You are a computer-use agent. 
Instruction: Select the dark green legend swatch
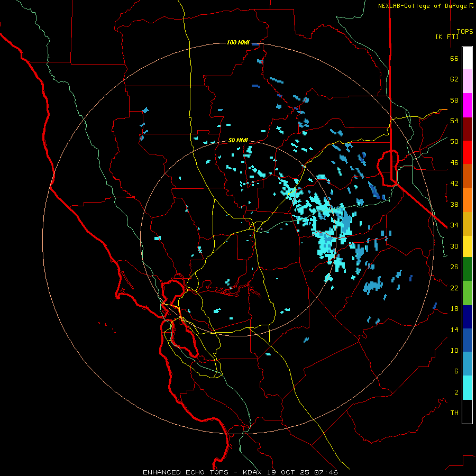point(467,269)
